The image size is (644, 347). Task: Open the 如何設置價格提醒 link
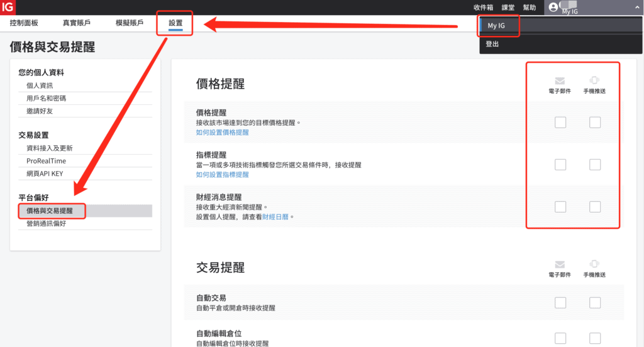click(x=222, y=133)
